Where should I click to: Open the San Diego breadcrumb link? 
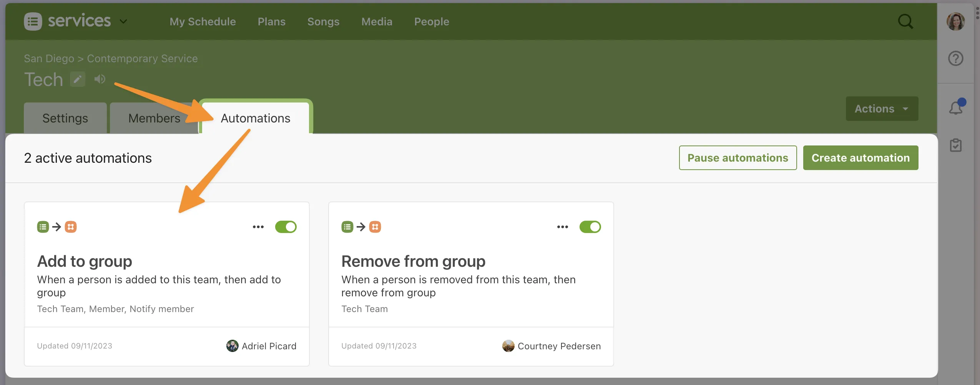pos(49,58)
